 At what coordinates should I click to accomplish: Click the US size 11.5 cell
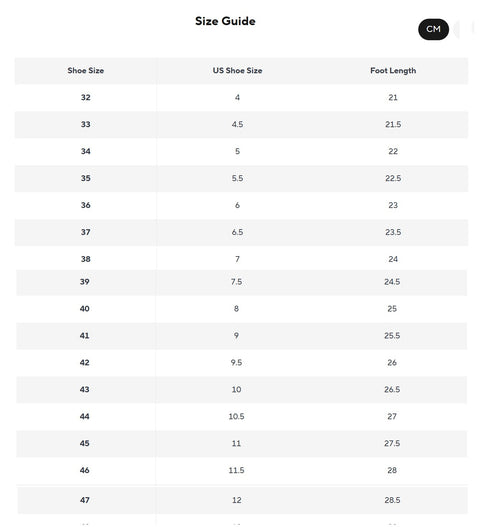pos(236,470)
